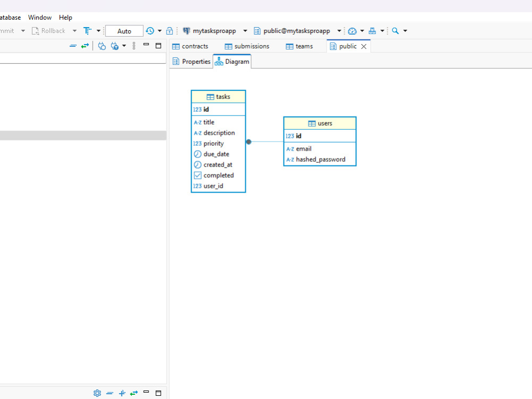
Task: Click the Rollback button
Action: tap(48, 31)
